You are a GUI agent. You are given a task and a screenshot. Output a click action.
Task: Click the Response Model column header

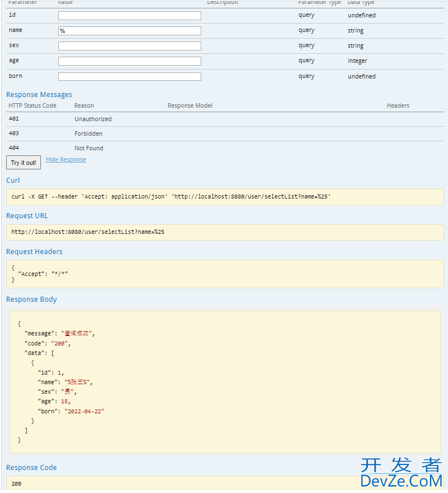[190, 105]
